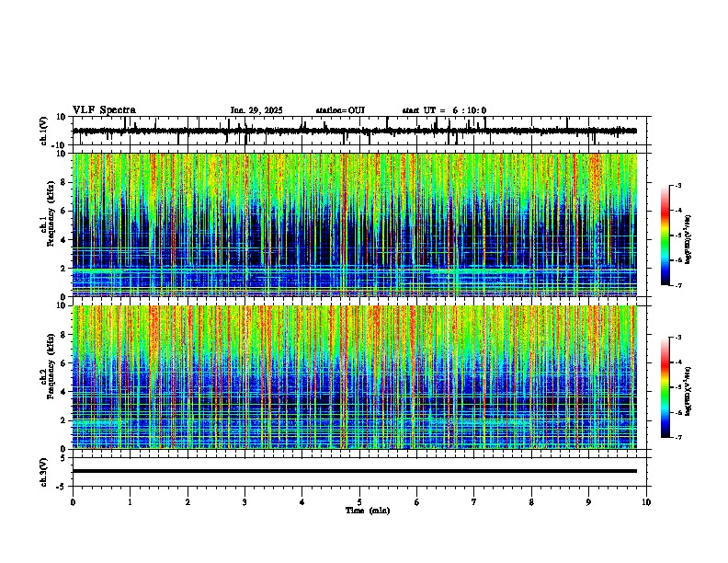Click the "4" kHz tick on ch.2 spectrogram
This screenshot has height=563, width=728.
(x=63, y=392)
